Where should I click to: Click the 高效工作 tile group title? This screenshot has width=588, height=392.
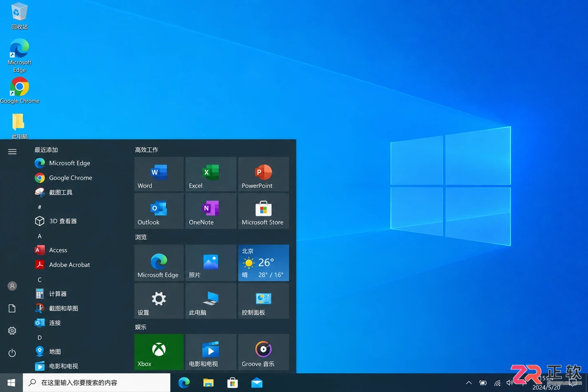(x=147, y=150)
